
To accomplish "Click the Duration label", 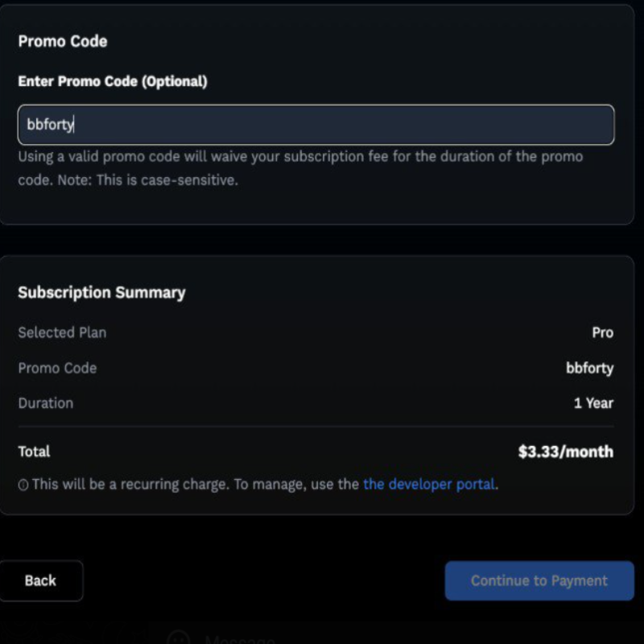I will (x=46, y=403).
